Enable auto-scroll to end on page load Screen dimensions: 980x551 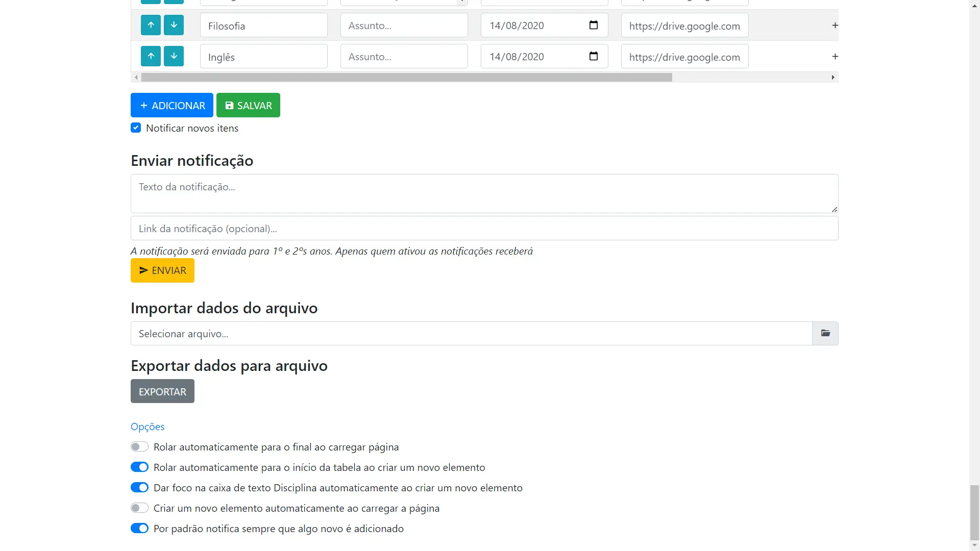139,447
